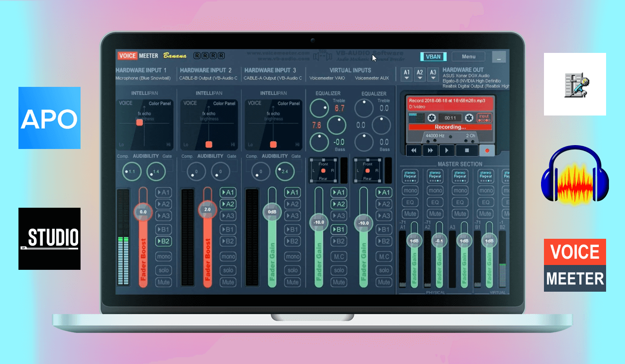Click the 'Recording...' status bar
Screen dimensions: 625x364
click(450, 127)
